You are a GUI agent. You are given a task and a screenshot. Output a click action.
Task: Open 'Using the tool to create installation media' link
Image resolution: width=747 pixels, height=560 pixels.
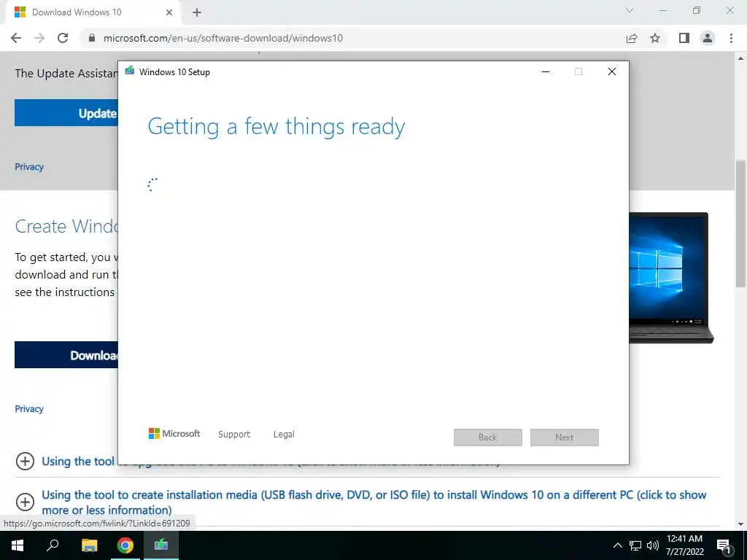[x=373, y=502]
